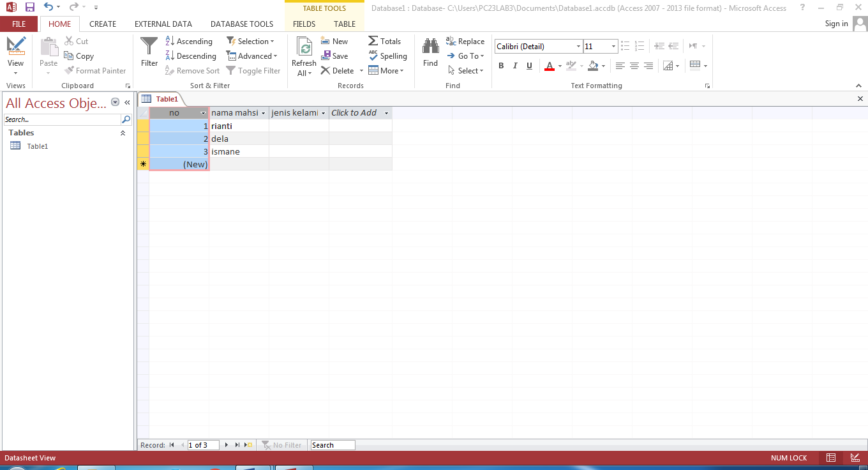
Task: Align text left
Action: pyautogui.click(x=620, y=66)
